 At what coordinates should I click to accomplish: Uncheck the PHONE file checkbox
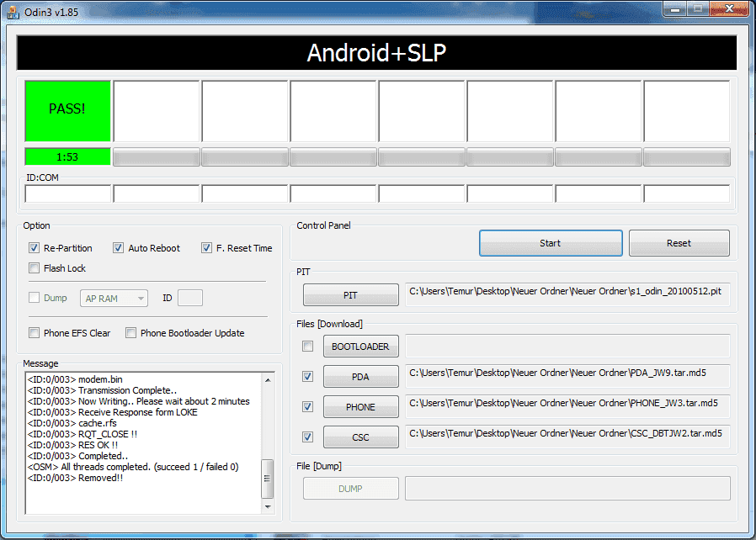(307, 407)
